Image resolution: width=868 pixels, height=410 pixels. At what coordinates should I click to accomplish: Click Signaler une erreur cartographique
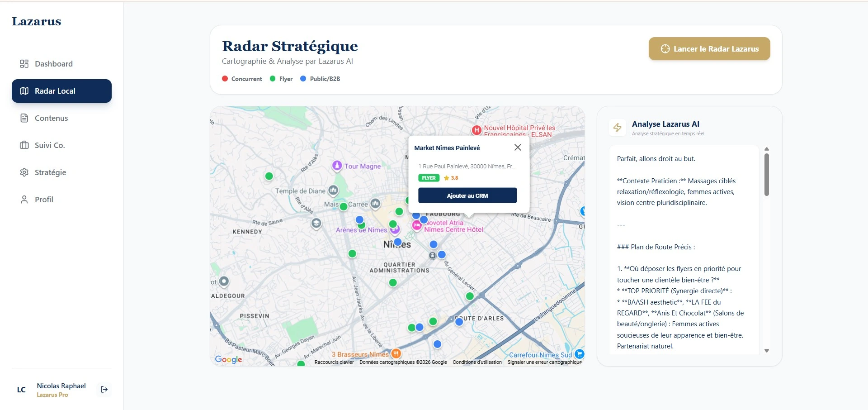click(x=544, y=362)
